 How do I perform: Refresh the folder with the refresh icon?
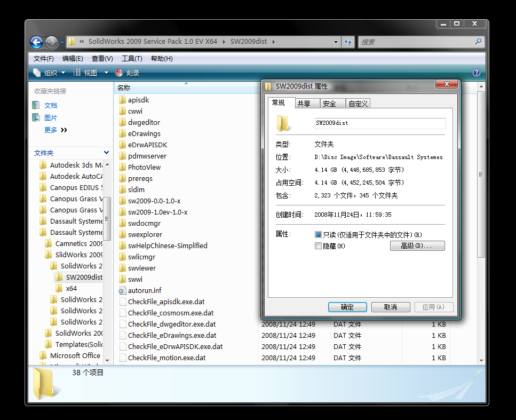348,42
